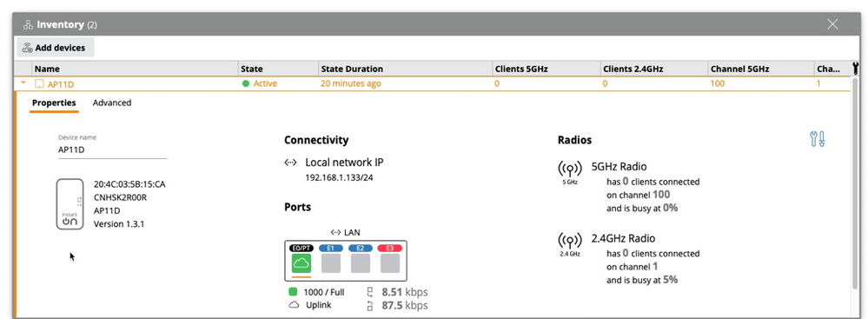Viewport: 868px width, 319px height.
Task: Click the Add devices button
Action: 56,48
